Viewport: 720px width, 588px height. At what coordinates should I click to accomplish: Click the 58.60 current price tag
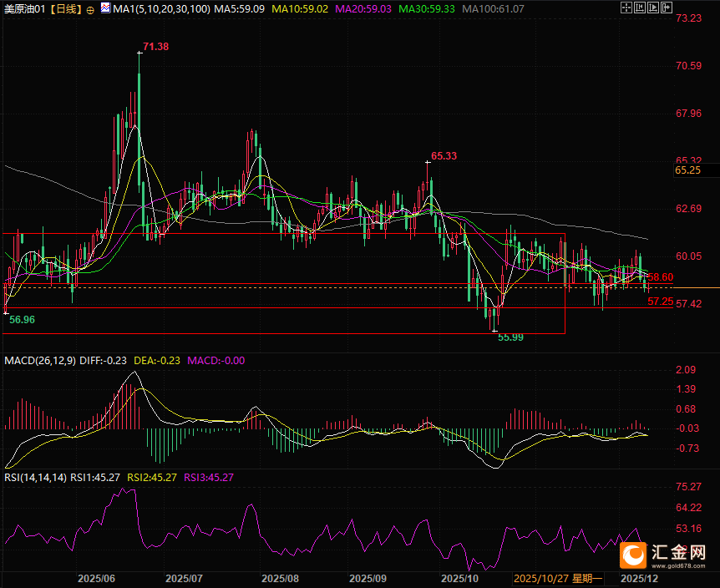point(660,276)
